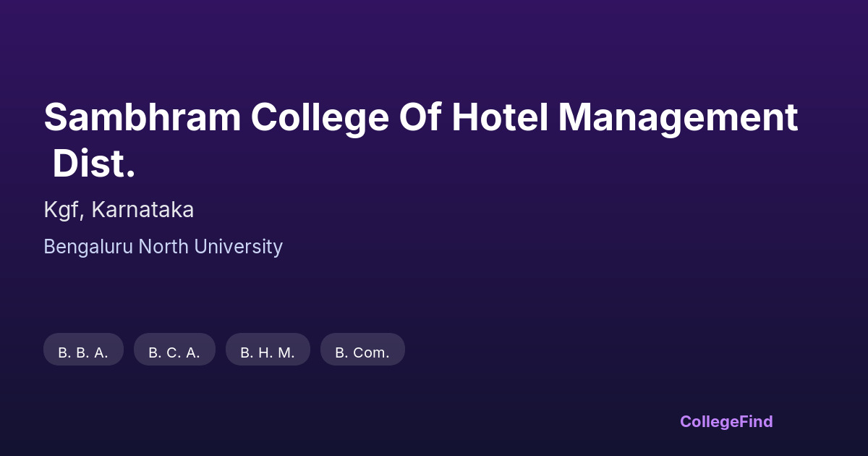Click the word 'Sambhram' in the title
Screen dimensions: 868x456
[x=142, y=117]
